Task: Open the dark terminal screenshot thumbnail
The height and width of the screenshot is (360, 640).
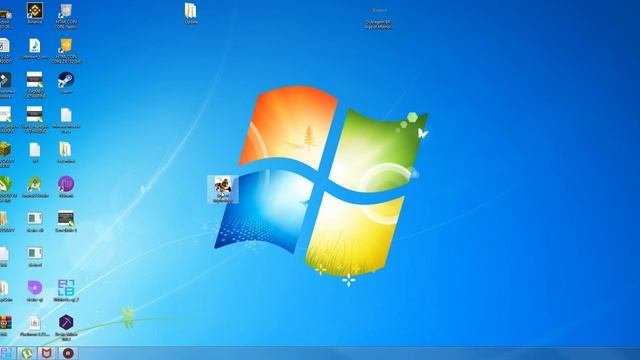Action: click(66, 219)
